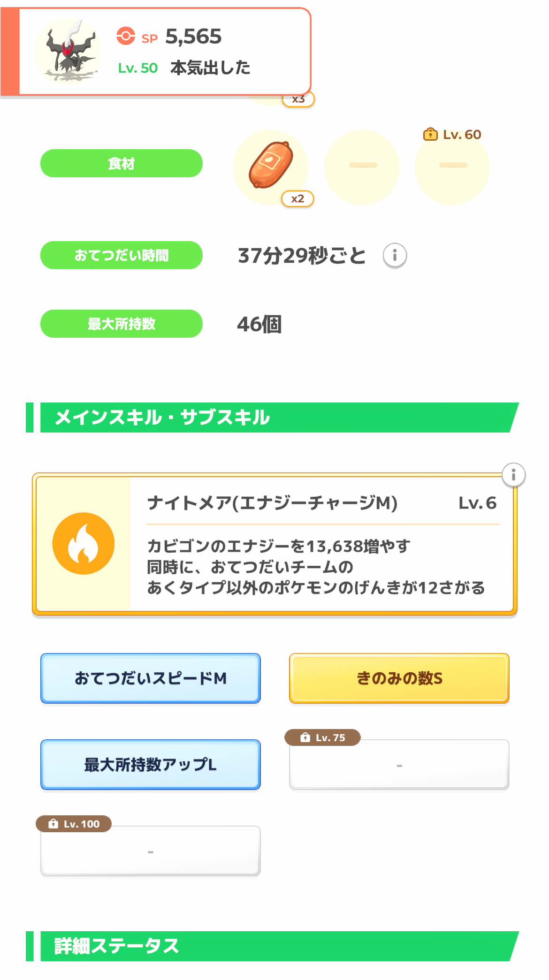Click the SP Poké Ball icon
The image size is (549, 980).
(x=126, y=36)
